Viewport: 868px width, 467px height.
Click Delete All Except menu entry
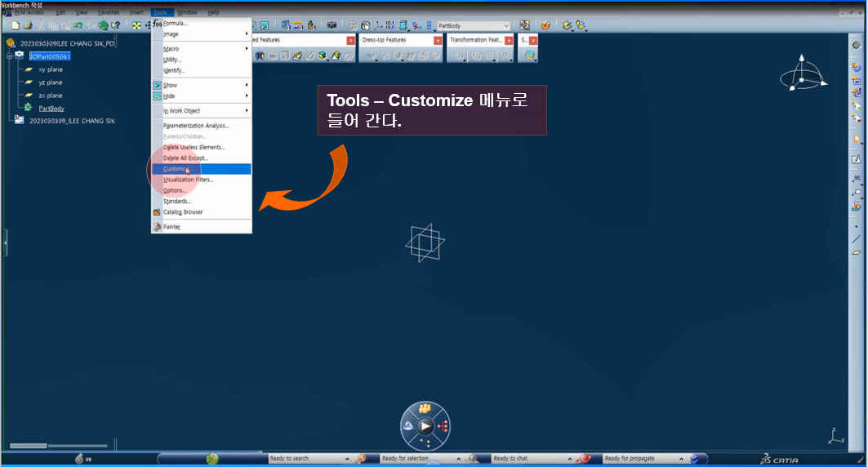tap(202, 158)
